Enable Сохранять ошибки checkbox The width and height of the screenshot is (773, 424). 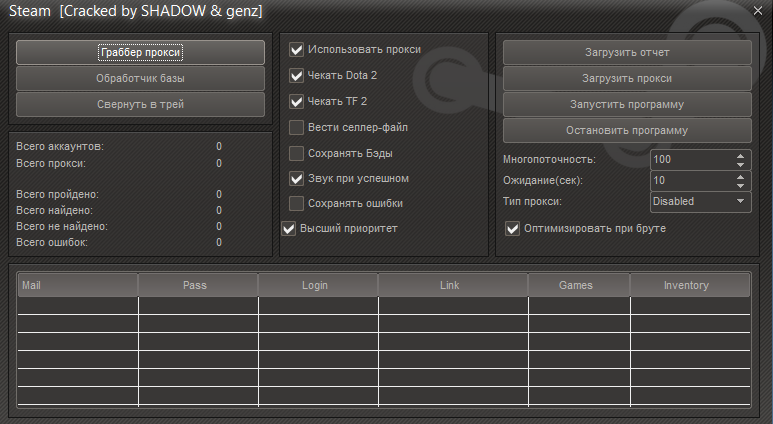[296, 203]
